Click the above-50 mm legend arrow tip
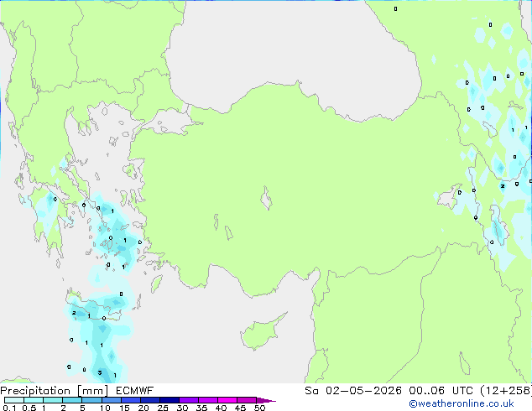532x411 pixels. (x=266, y=400)
